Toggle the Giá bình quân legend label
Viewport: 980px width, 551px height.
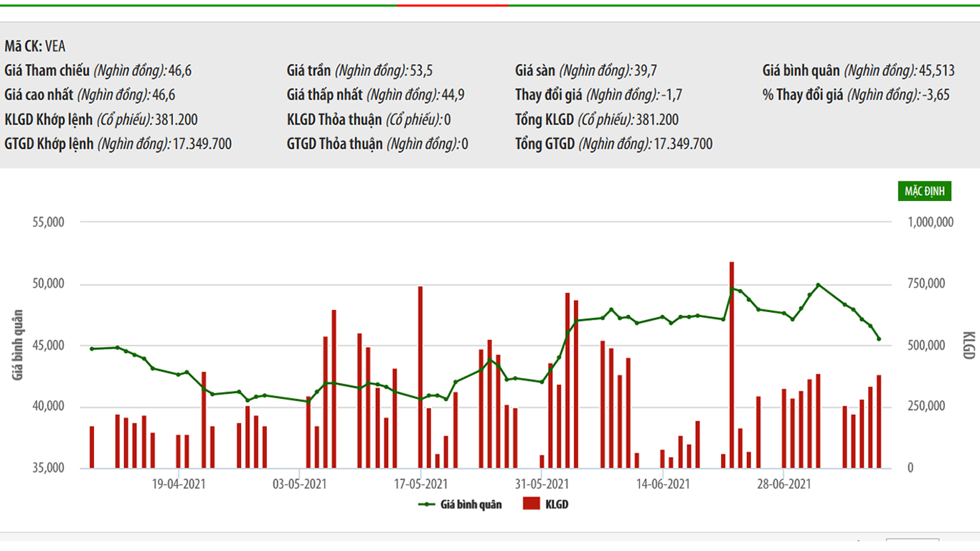[x=471, y=504]
